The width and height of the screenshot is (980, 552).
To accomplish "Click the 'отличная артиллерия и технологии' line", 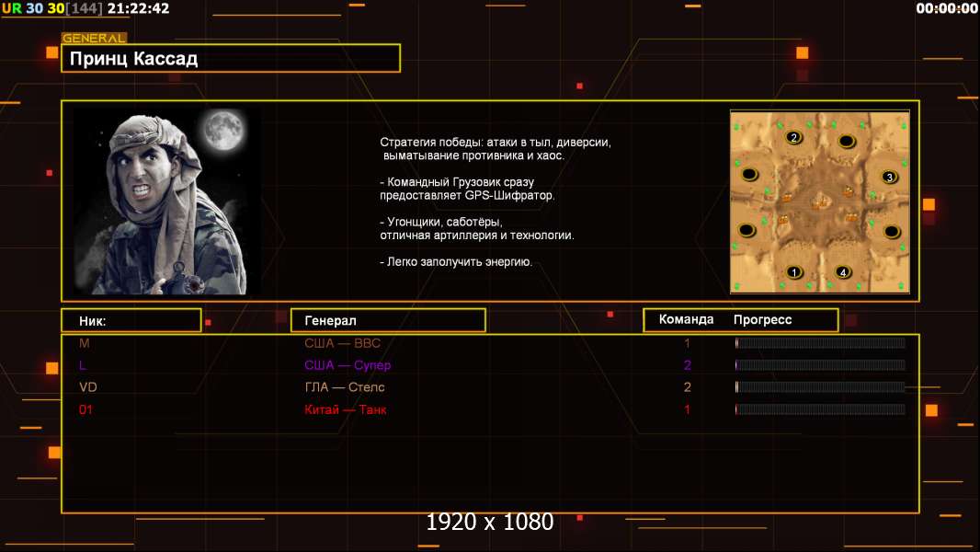I will pyautogui.click(x=477, y=235).
